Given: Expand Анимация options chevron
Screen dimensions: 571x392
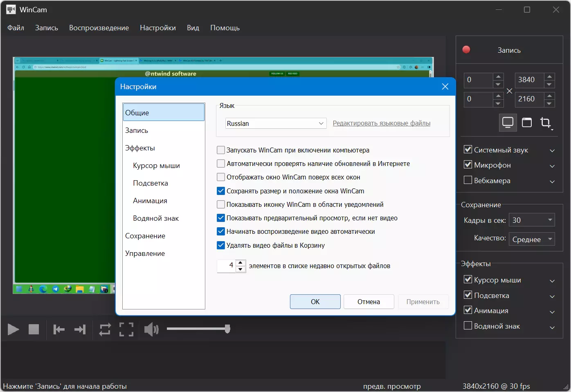Looking at the screenshot, I should (552, 311).
